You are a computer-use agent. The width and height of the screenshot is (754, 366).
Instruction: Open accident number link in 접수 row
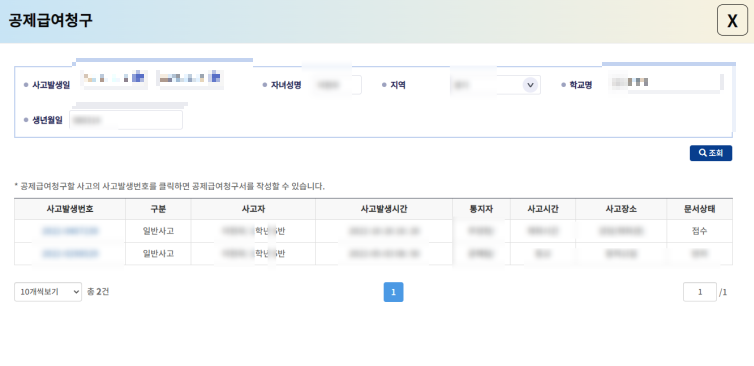[70, 231]
